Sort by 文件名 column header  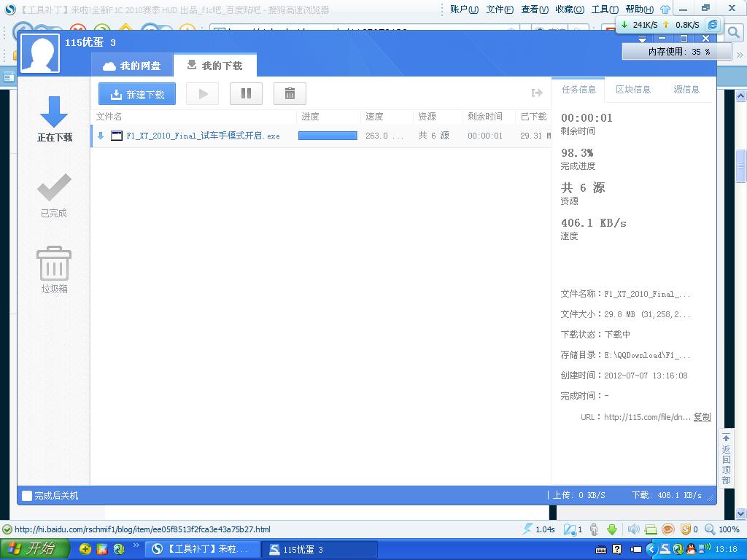pos(109,117)
